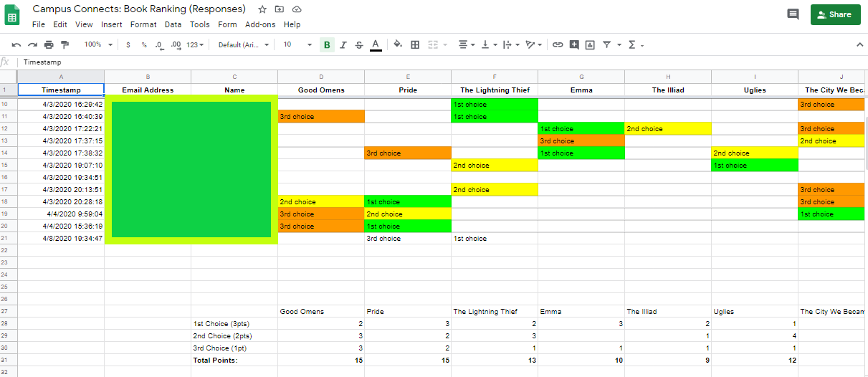Create a filter
The width and height of the screenshot is (868, 377).
point(606,44)
